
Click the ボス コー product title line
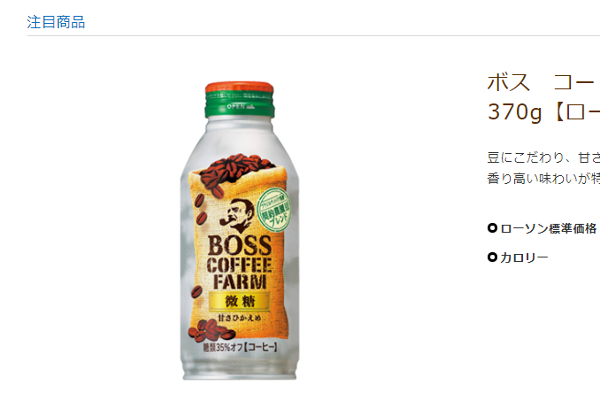point(543,82)
